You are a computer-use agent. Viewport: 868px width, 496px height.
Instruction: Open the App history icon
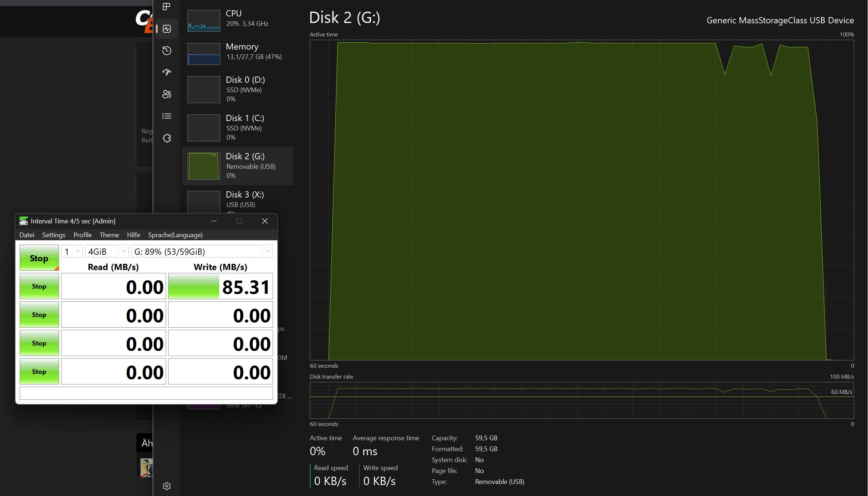tap(167, 51)
